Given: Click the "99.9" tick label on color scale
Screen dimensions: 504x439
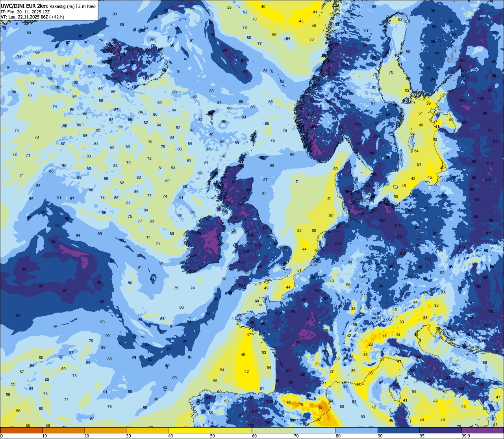Looking at the screenshot, I should tap(466, 436).
